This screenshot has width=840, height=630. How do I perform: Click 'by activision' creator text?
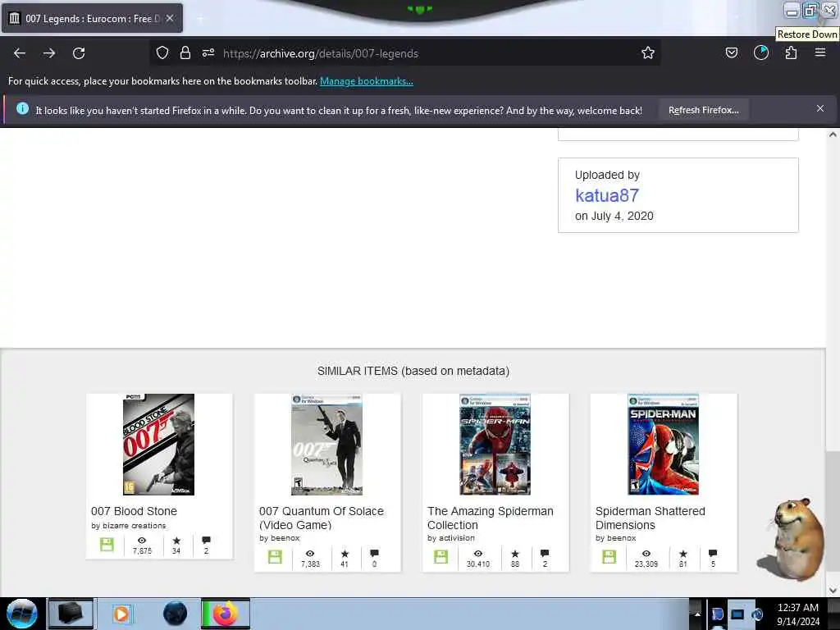click(x=451, y=538)
